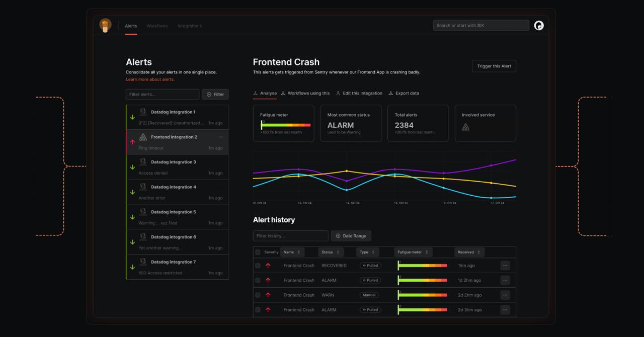Click the Datadog integration 5 service icon
The height and width of the screenshot is (337, 644).
(x=143, y=212)
